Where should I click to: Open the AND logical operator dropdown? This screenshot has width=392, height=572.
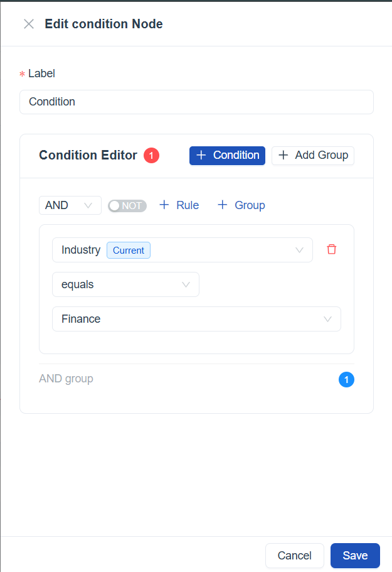(x=70, y=205)
